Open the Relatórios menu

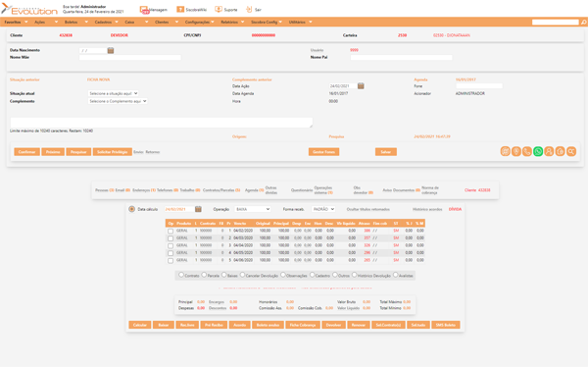click(232, 23)
